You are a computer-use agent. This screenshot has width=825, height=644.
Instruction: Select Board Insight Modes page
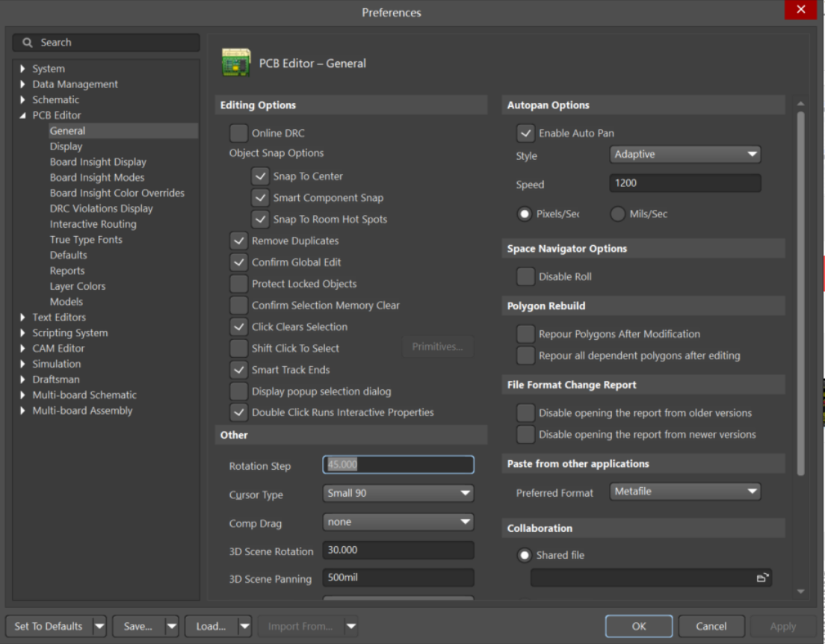coord(97,178)
